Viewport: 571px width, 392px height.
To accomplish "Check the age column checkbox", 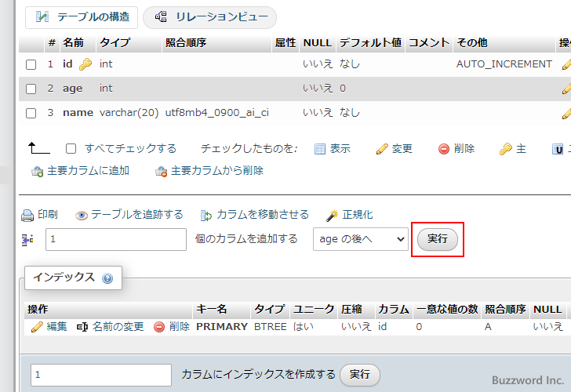I will coord(31,89).
